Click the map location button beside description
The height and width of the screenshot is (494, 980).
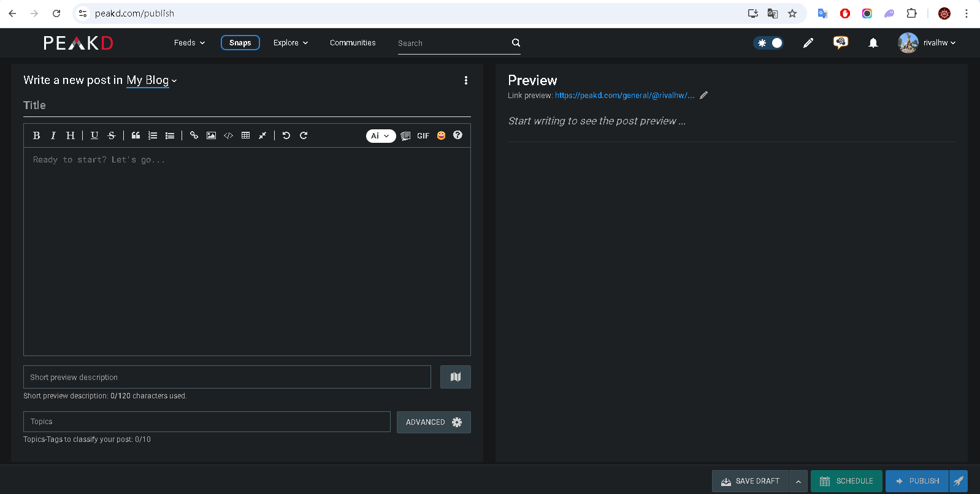(456, 377)
